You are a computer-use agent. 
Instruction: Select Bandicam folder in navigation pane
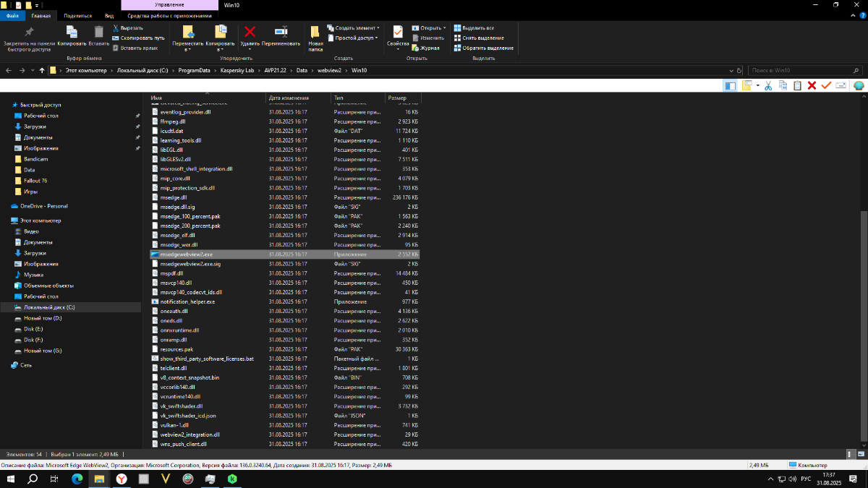[35, 159]
